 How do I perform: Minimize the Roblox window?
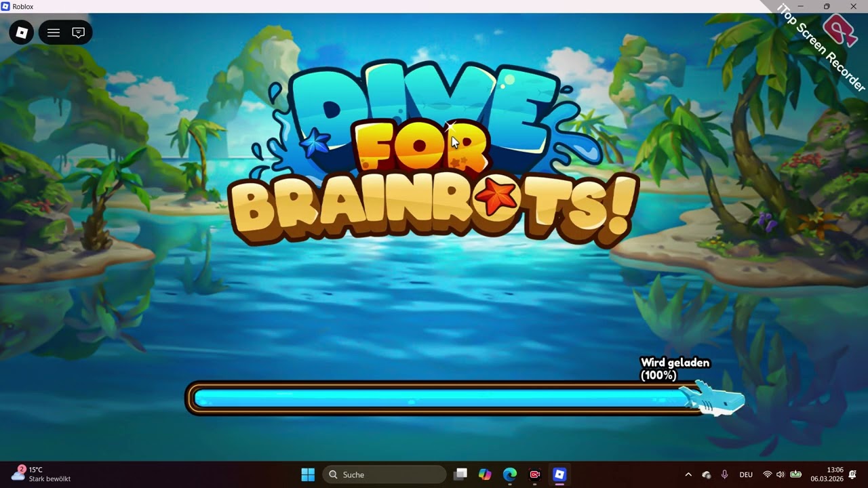pos(800,6)
